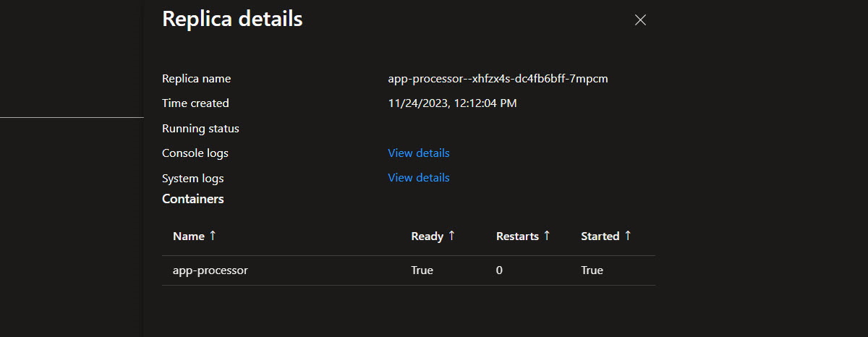Click the sort arrow beside Restarts
This screenshot has height=337, width=868.
click(x=547, y=236)
